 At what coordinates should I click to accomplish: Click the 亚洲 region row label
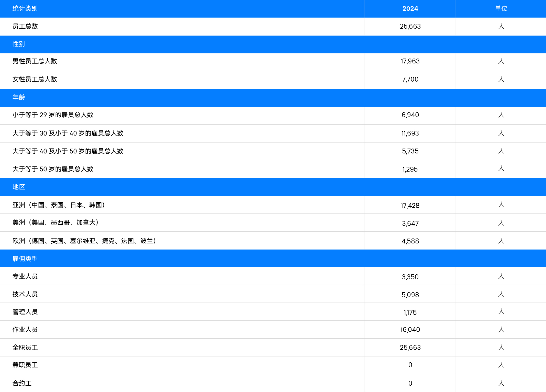tap(59, 205)
